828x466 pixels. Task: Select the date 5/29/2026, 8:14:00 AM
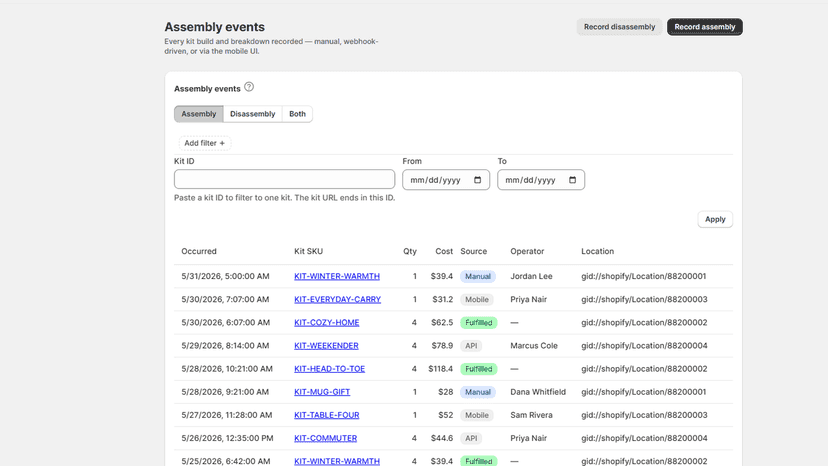point(225,346)
